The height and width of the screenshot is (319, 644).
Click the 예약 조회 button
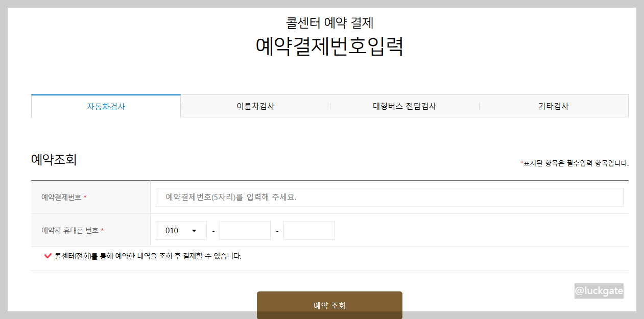[x=329, y=305]
